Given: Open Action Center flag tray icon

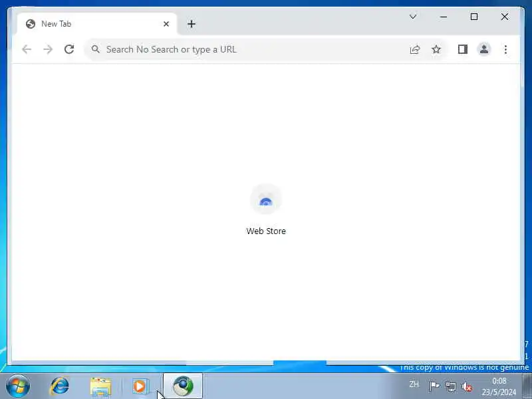Looking at the screenshot, I should coord(434,386).
